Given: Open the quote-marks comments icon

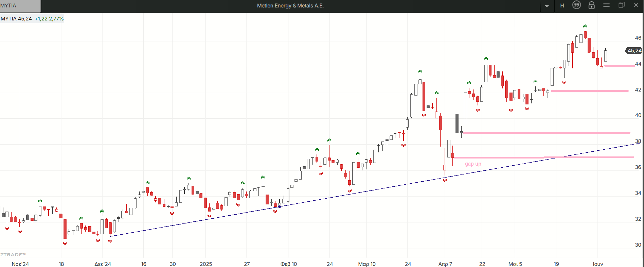Looking at the screenshot, I should 576,5.
